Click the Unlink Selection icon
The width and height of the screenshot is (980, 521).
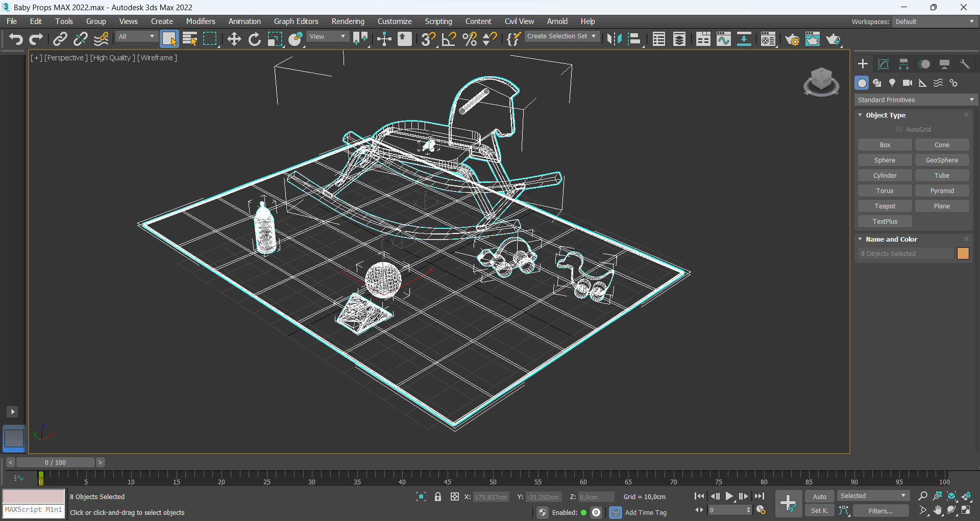coord(81,39)
